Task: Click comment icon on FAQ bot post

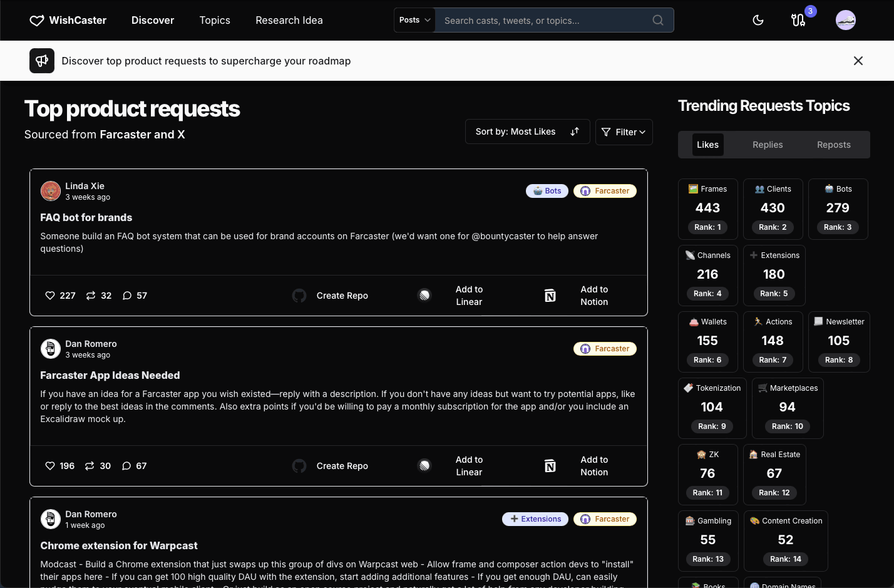Action: pyautogui.click(x=127, y=296)
